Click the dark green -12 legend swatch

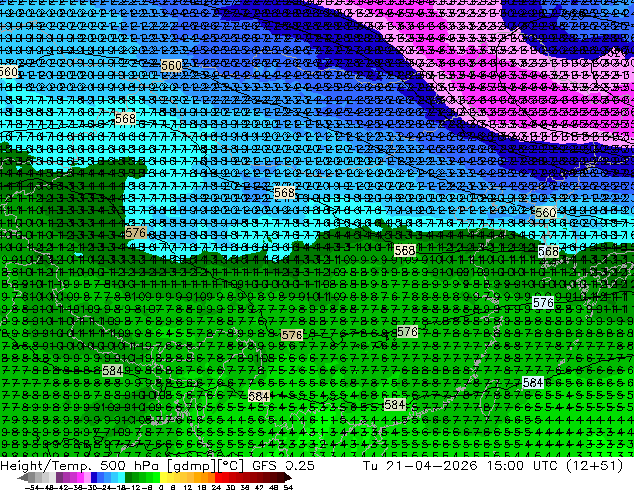tap(129, 477)
